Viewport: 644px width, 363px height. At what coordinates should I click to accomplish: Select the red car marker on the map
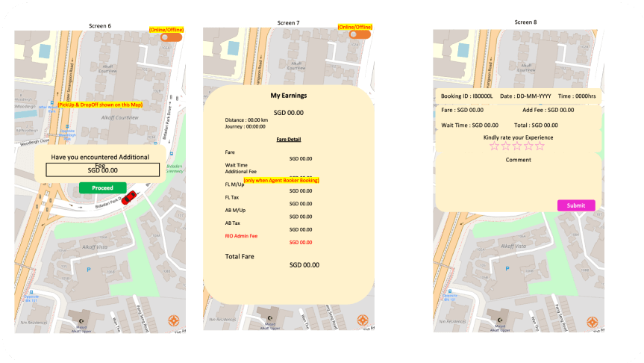click(129, 197)
